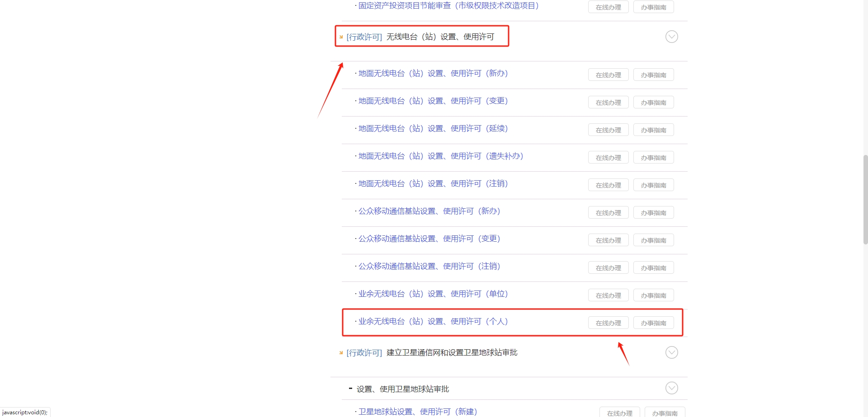Click 办事指南 for 地面无线电台（新办）

[653, 75]
